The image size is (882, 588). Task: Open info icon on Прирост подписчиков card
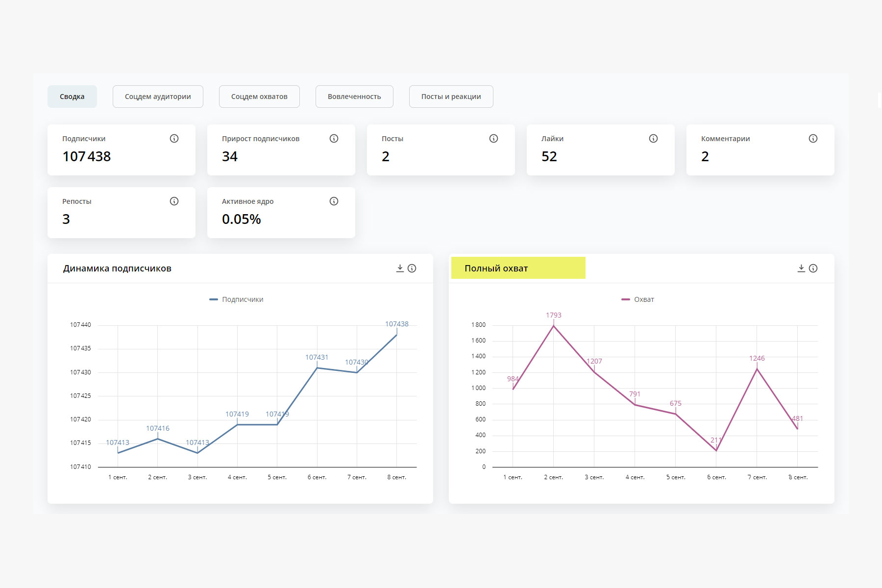(x=334, y=139)
